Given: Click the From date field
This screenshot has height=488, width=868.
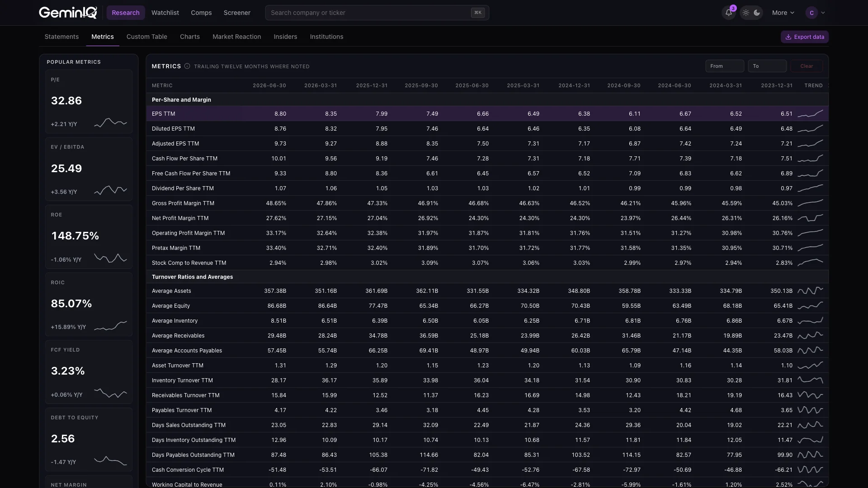Looking at the screenshot, I should pos(725,66).
